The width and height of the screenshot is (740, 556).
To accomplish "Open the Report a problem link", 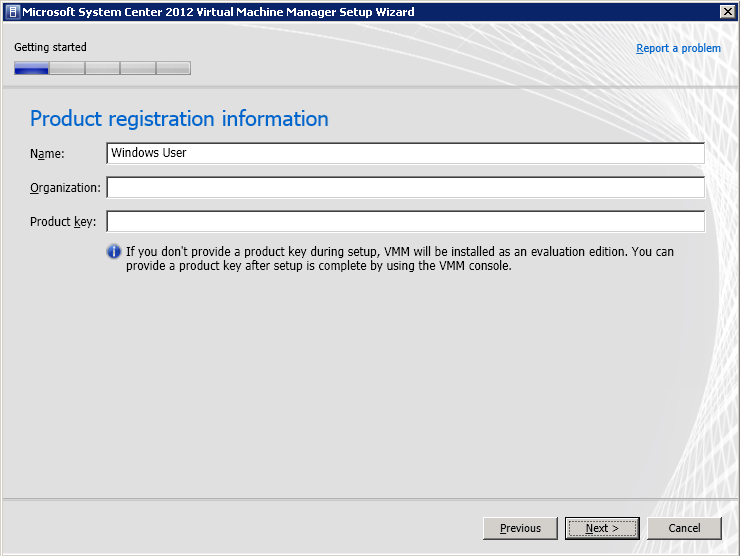I will pyautogui.click(x=678, y=48).
